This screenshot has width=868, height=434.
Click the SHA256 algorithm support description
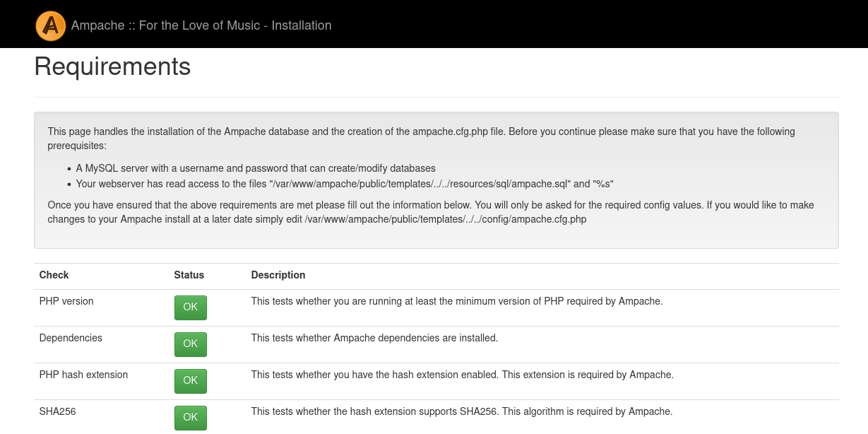461,411
